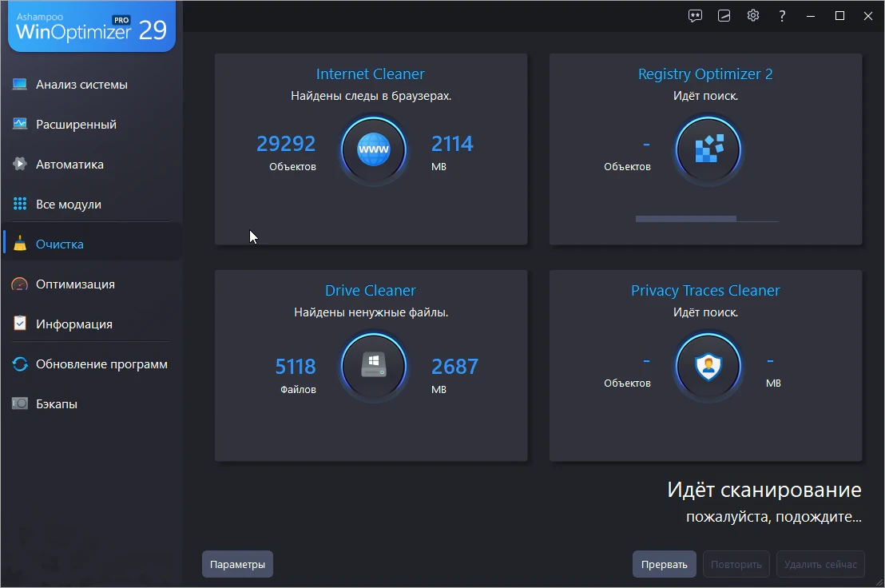Click the Автоматика gear icon

[20, 165]
